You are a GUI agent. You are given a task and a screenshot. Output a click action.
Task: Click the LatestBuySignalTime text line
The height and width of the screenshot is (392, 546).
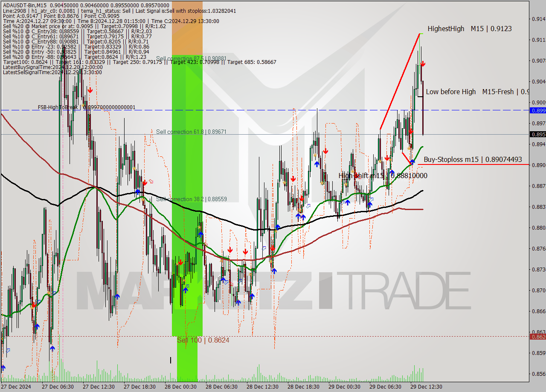tap(52, 67)
